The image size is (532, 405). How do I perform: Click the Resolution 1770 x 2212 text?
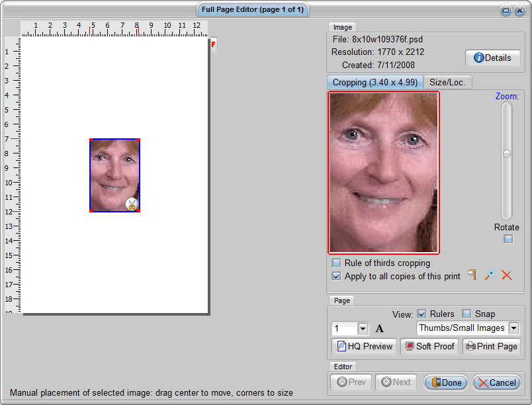tap(378, 52)
